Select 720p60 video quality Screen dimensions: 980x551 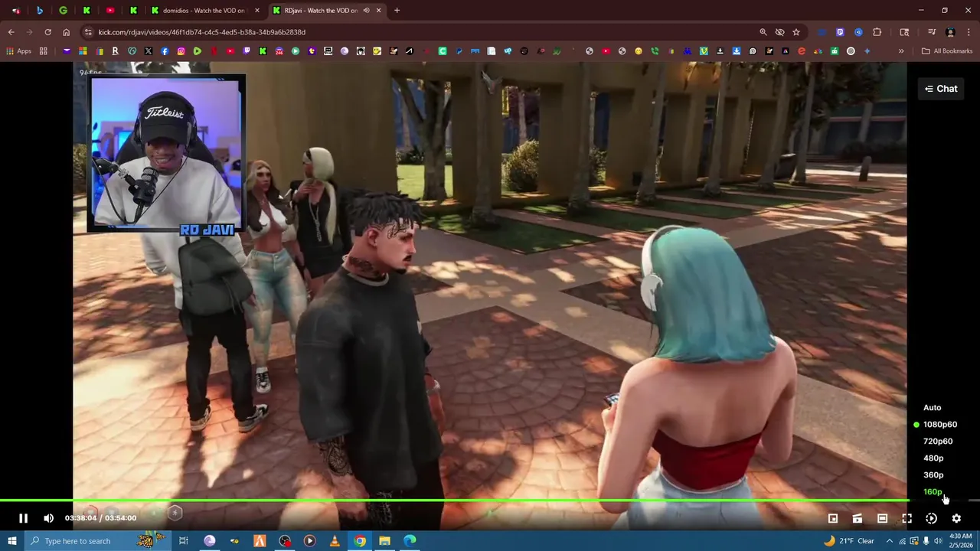pos(937,441)
